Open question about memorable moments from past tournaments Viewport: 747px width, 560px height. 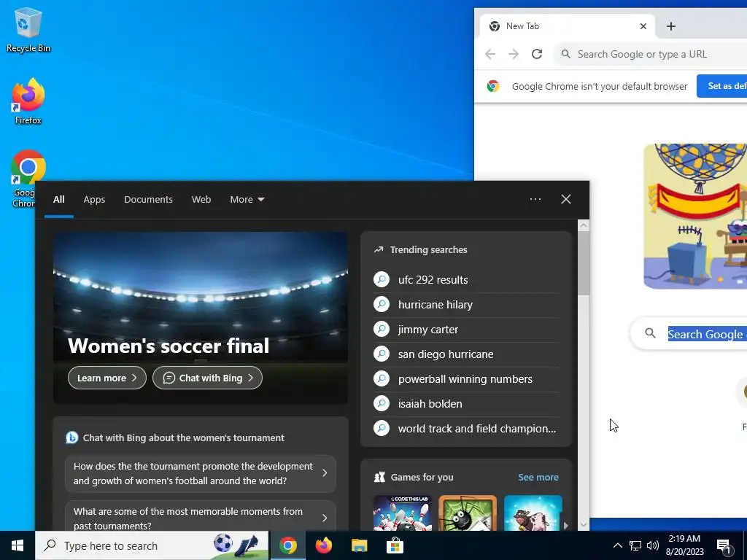[x=201, y=517]
